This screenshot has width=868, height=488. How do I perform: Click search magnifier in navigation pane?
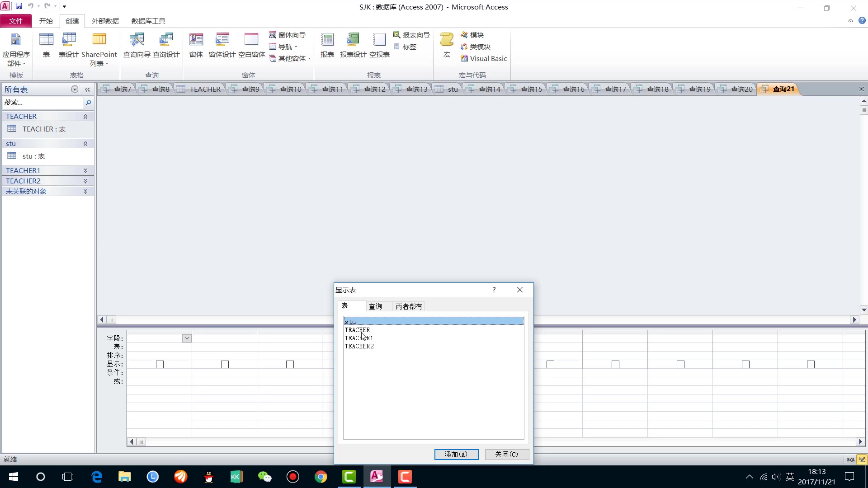[89, 103]
